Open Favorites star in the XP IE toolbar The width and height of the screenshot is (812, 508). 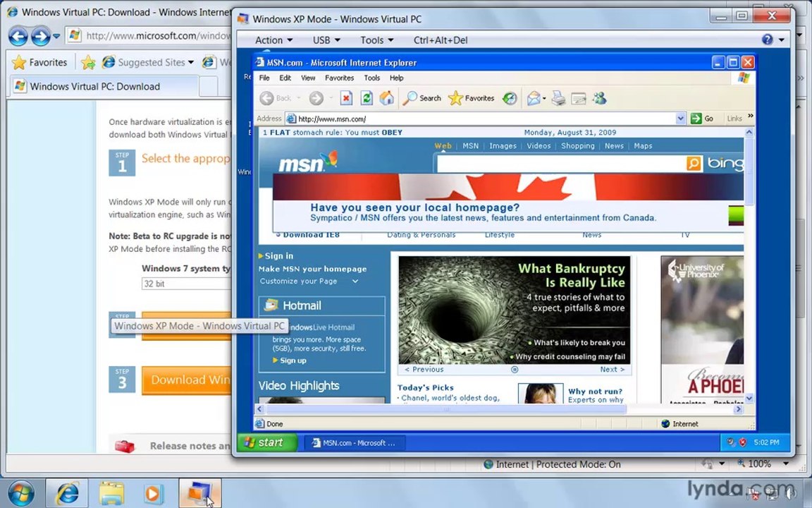(472, 98)
